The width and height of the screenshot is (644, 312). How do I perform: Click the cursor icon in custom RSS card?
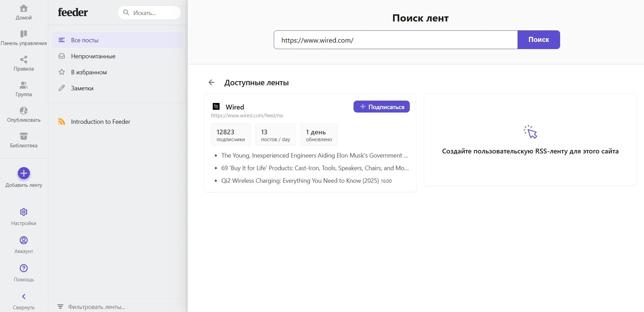coord(530,132)
